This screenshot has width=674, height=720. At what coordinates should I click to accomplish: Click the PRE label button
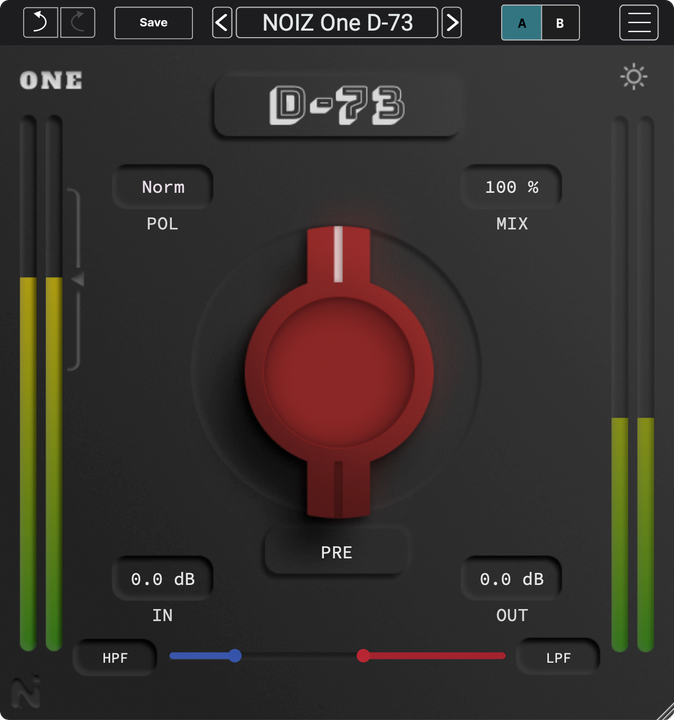(337, 552)
